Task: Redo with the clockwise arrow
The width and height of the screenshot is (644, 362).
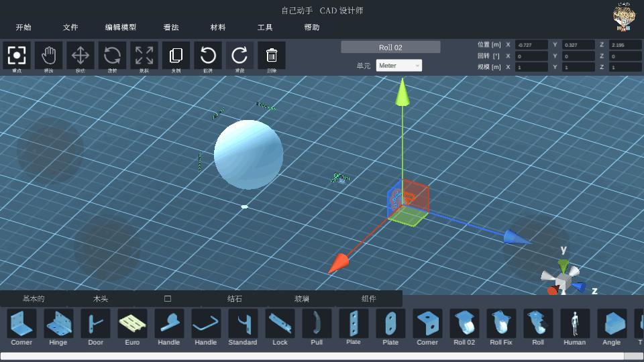Action: pos(239,55)
